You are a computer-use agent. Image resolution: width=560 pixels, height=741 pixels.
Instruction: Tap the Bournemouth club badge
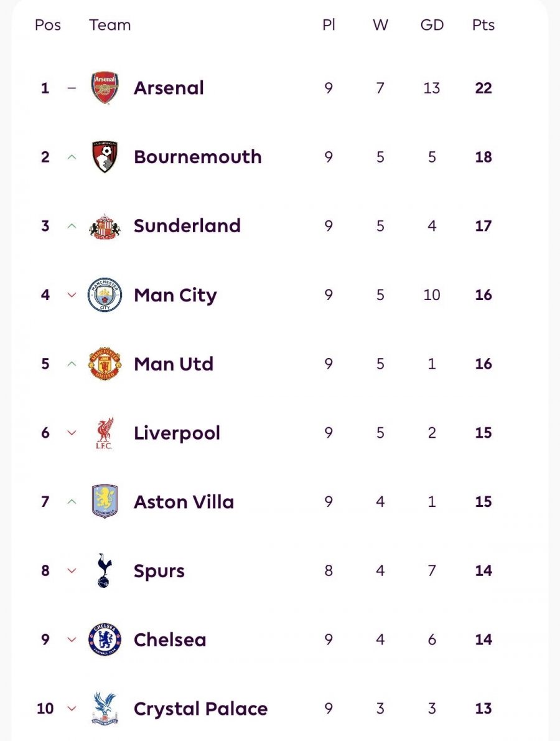[105, 157]
